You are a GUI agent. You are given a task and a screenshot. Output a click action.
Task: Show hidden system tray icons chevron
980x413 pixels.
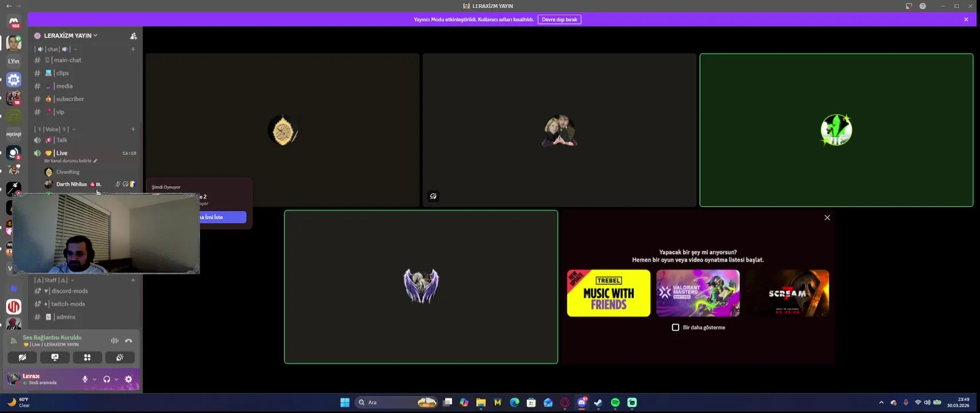(x=881, y=403)
